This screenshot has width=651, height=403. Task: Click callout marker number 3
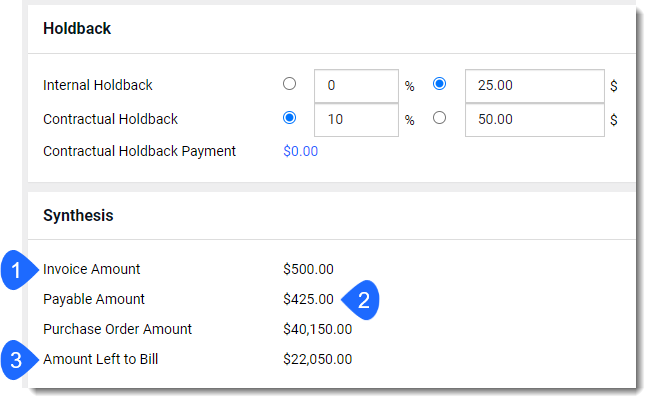click(x=18, y=360)
